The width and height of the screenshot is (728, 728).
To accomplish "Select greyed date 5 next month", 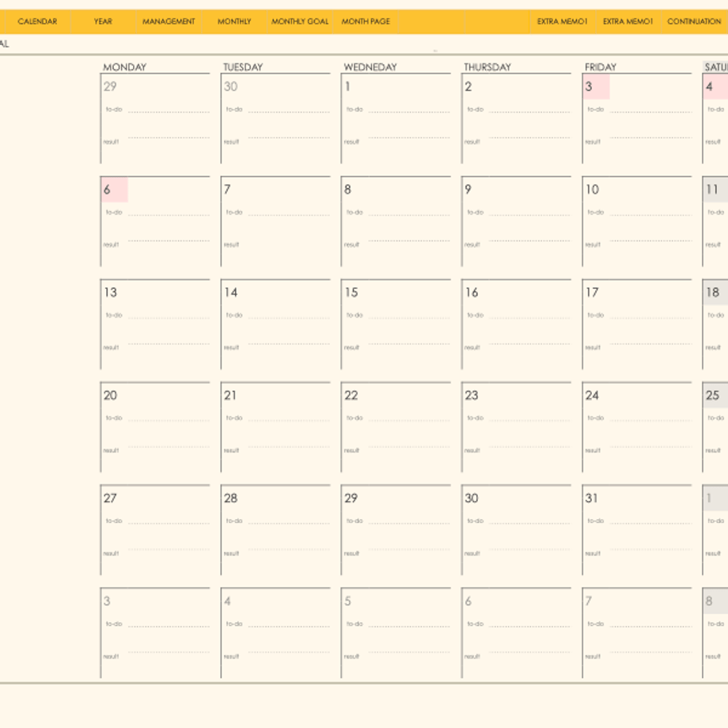I will pyautogui.click(x=347, y=601).
